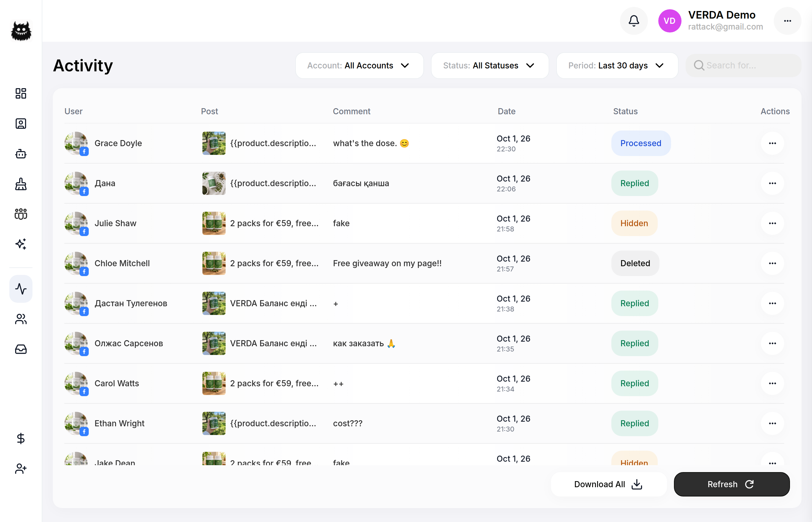Select the Activity pulse icon in sidebar
The width and height of the screenshot is (812, 522).
(x=21, y=289)
